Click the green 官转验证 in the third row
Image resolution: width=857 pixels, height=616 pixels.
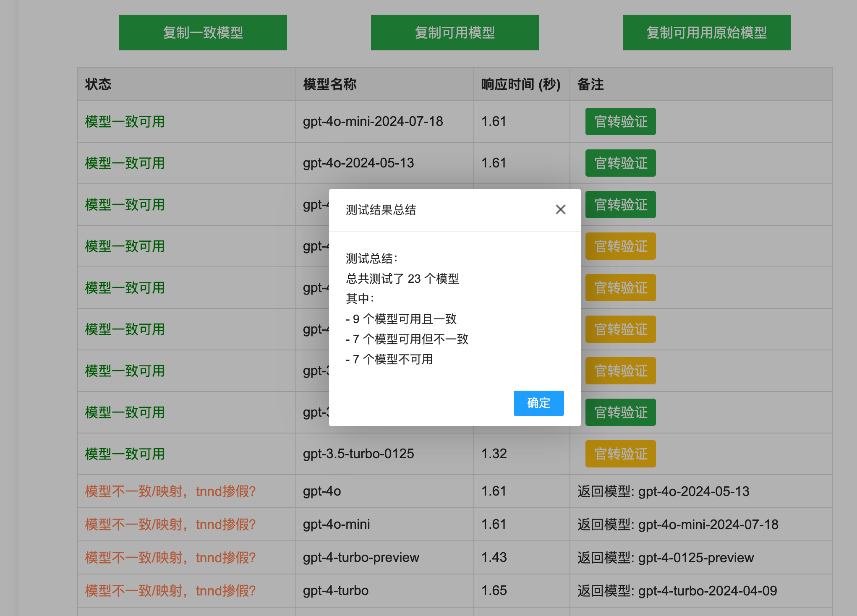(620, 205)
